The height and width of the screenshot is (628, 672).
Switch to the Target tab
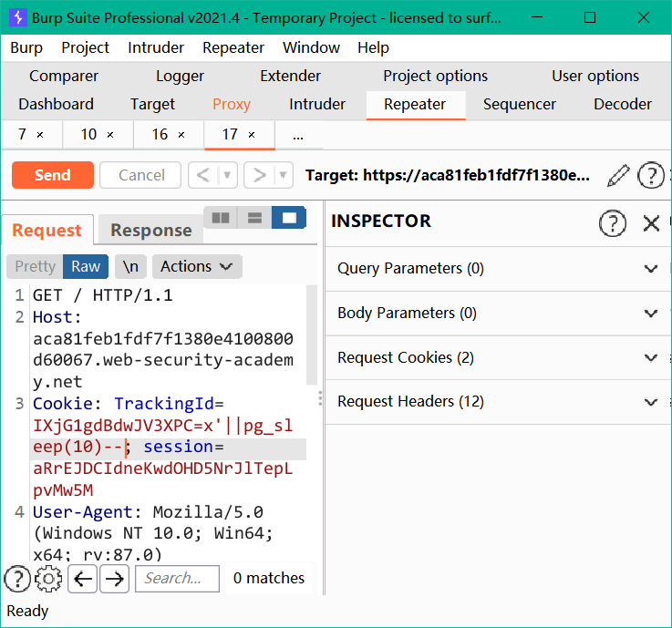pyautogui.click(x=152, y=104)
